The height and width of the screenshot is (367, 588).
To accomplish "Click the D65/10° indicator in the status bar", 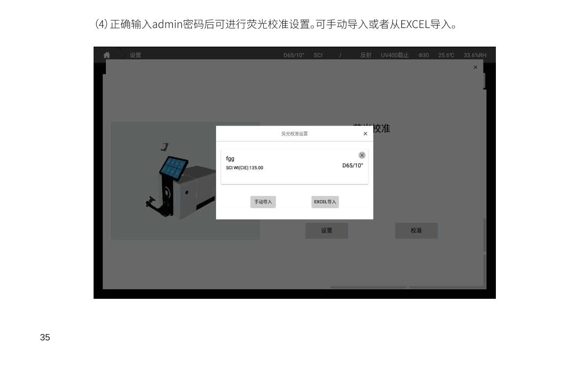I will [x=294, y=55].
